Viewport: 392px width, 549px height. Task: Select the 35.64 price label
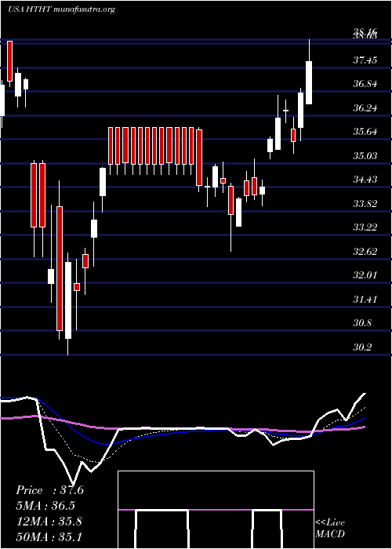pyautogui.click(x=365, y=132)
